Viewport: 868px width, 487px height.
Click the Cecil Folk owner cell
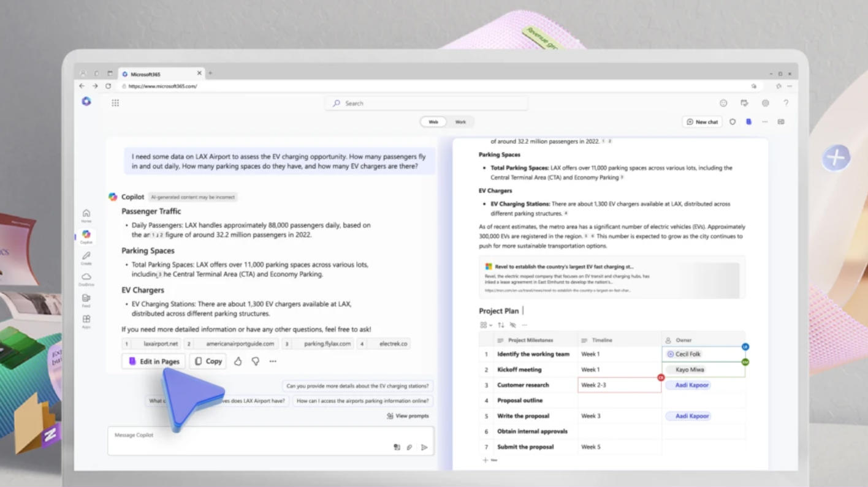[x=704, y=354]
